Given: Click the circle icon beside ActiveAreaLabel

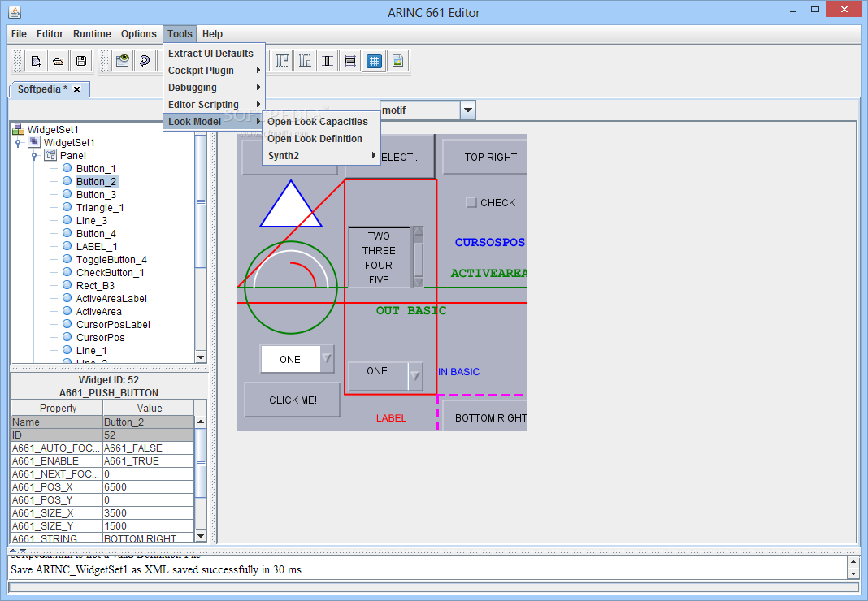Looking at the screenshot, I should click(x=67, y=298).
